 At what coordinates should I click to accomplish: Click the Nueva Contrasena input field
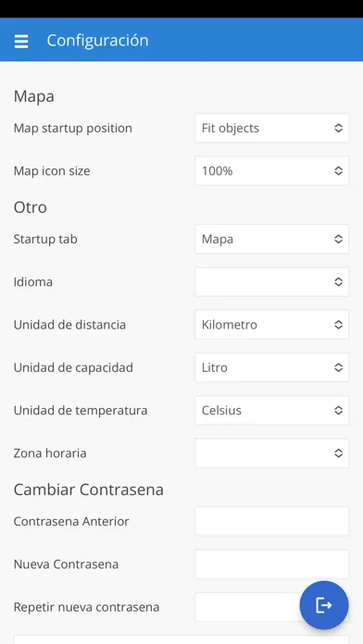pos(271,563)
